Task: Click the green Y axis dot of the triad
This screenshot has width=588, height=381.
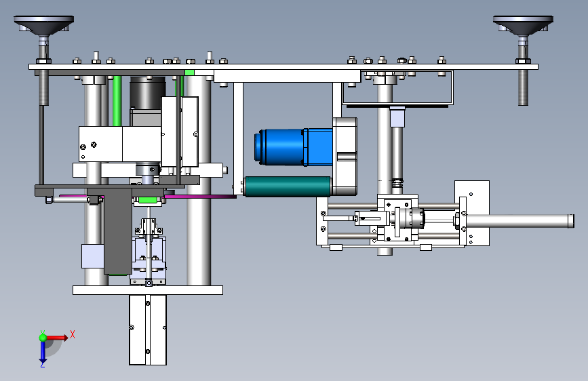Action: pyautogui.click(x=43, y=338)
